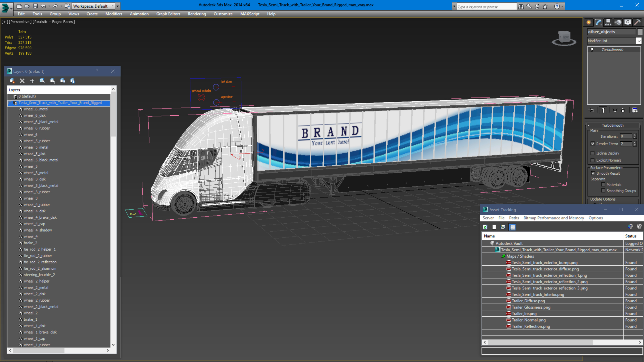Open the Modifier List dropdown
The width and height of the screenshot is (644, 362).
639,41
